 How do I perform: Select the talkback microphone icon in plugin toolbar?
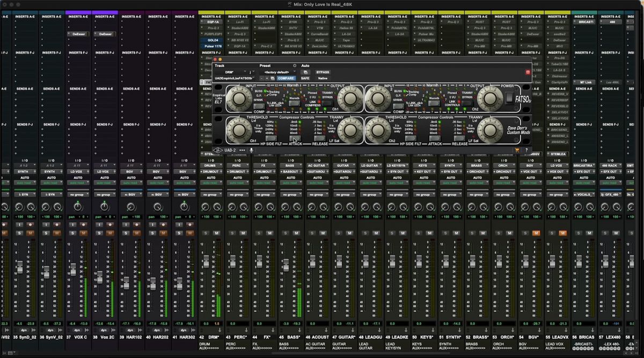tap(251, 150)
